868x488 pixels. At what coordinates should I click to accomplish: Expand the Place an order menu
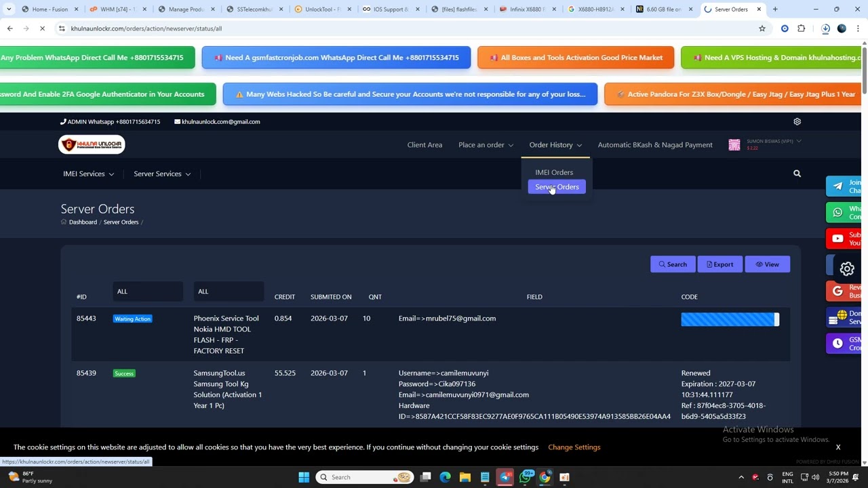point(486,145)
